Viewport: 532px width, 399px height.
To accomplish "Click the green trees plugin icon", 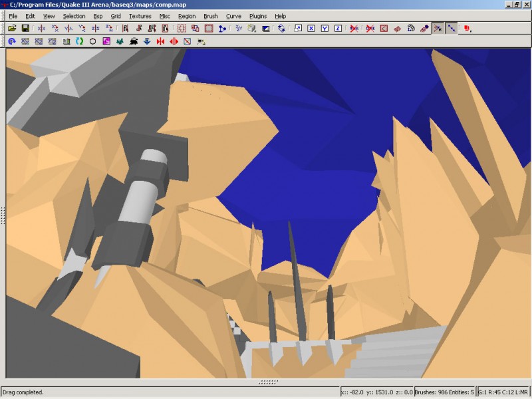I will point(120,41).
